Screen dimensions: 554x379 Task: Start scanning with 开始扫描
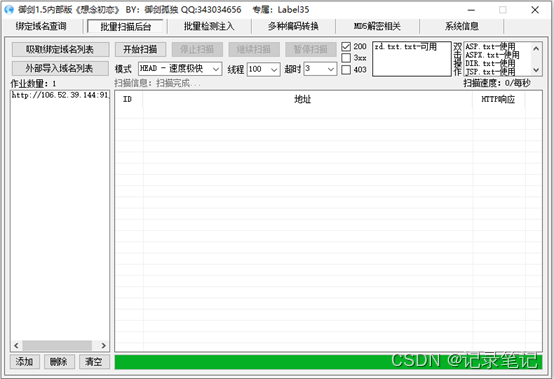(x=140, y=49)
